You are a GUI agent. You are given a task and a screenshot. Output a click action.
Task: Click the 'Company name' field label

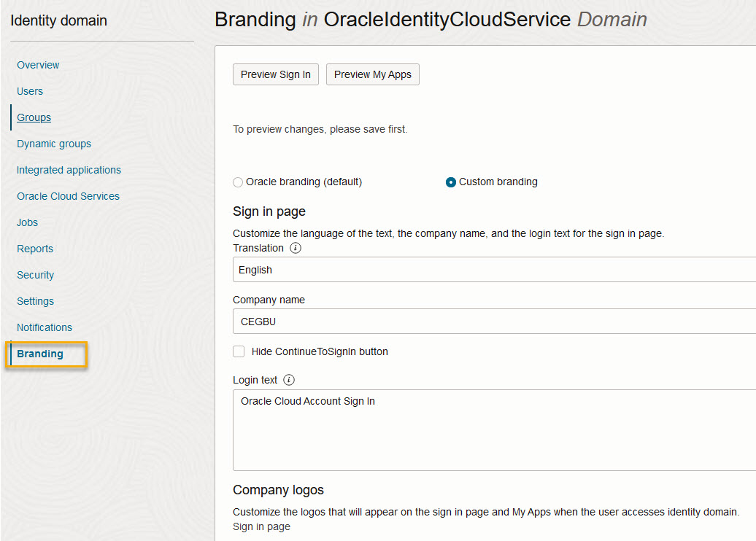tap(269, 300)
